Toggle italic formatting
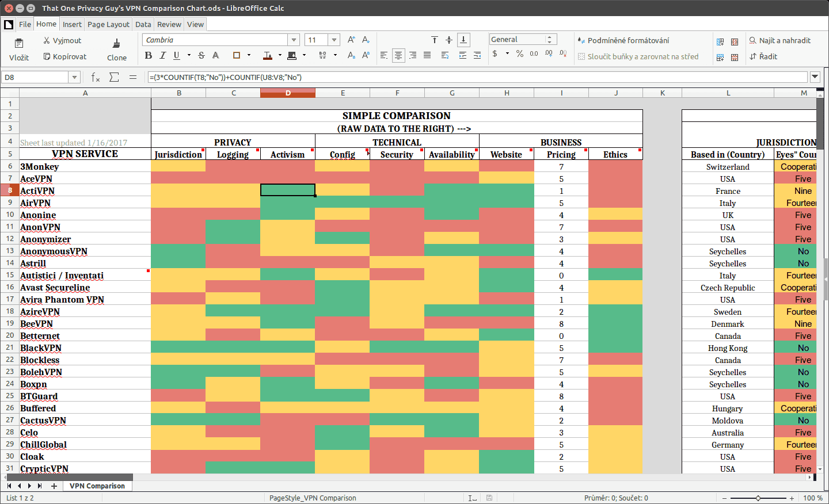The image size is (829, 504). point(162,55)
